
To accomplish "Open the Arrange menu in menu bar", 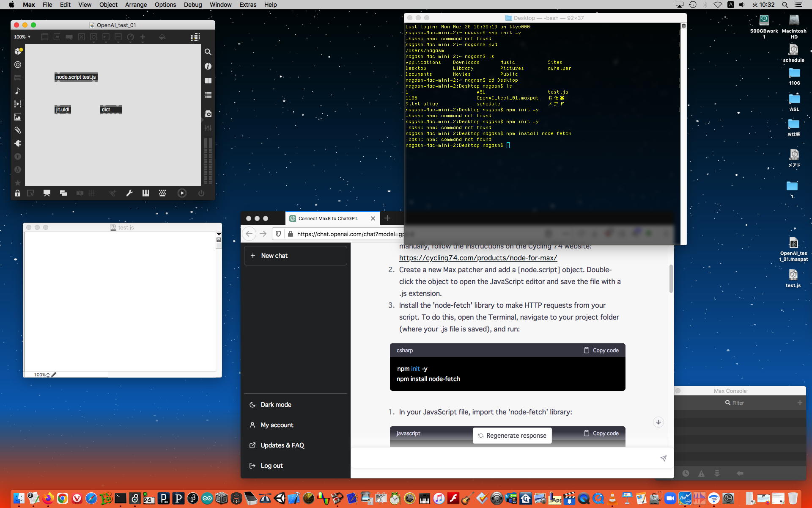I will coord(136,5).
